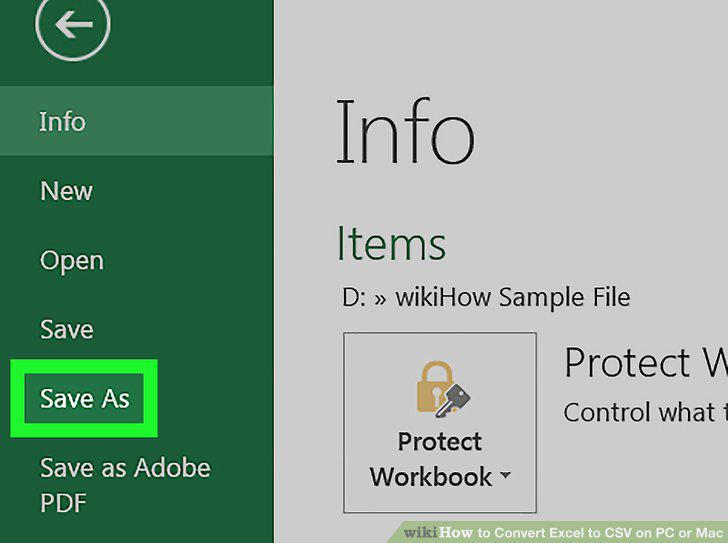The width and height of the screenshot is (728, 543).
Task: Click the Items workbook title
Action: point(391,243)
